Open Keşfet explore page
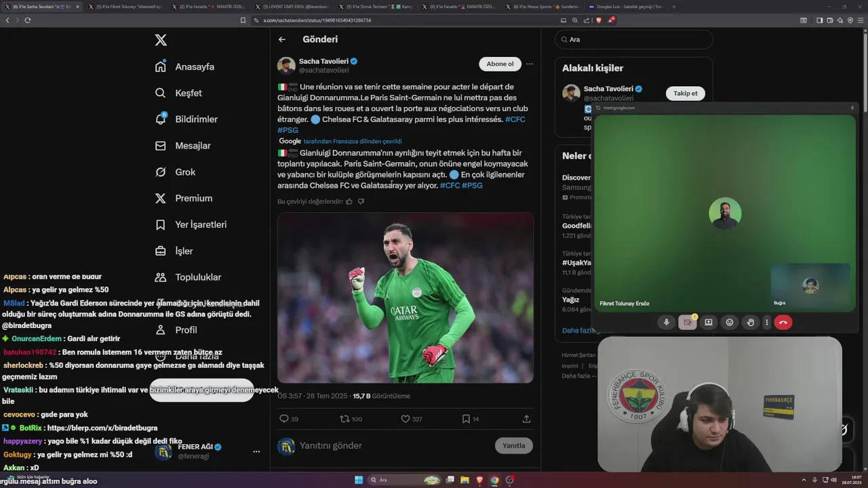868x488 pixels. tap(178, 93)
